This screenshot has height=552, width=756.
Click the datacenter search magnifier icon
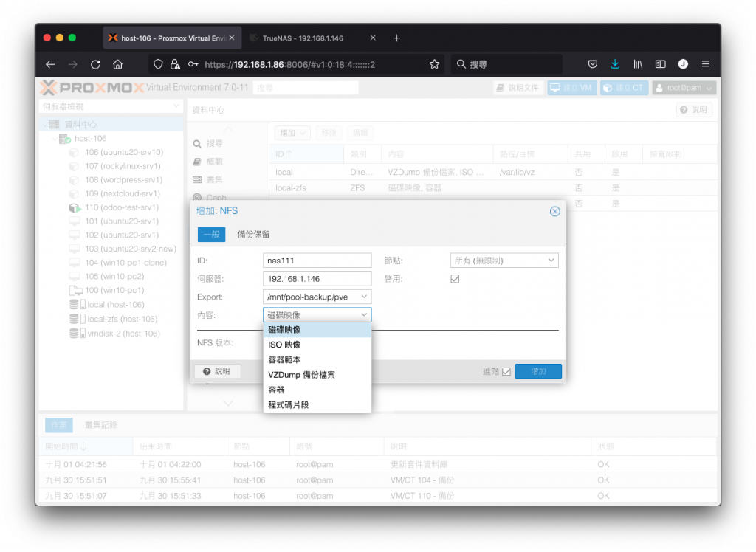pyautogui.click(x=197, y=144)
